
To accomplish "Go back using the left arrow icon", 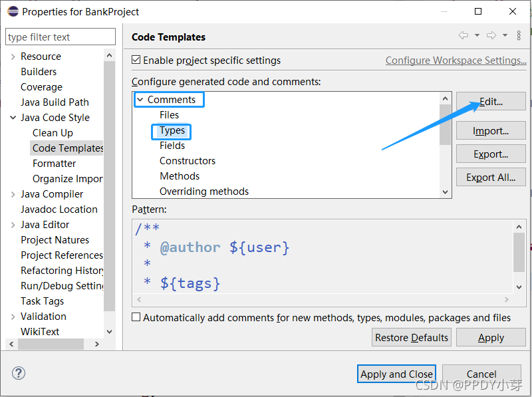I will tap(464, 35).
